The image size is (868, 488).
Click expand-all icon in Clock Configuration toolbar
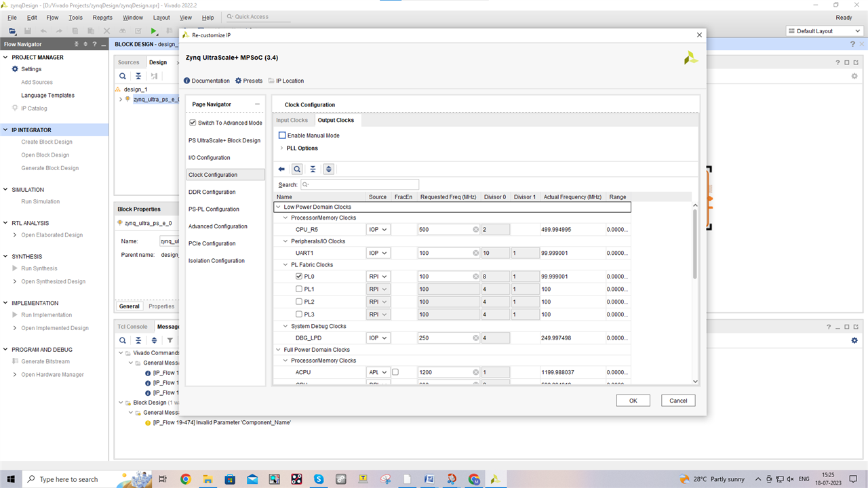tap(329, 169)
